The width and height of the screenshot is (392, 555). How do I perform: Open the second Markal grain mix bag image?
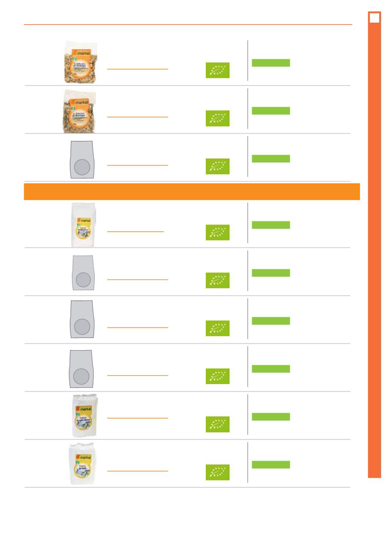[80, 111]
